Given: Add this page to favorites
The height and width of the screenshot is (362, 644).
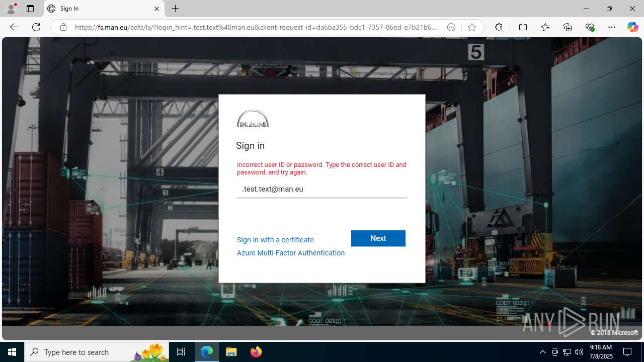Looking at the screenshot, I should pyautogui.click(x=471, y=27).
